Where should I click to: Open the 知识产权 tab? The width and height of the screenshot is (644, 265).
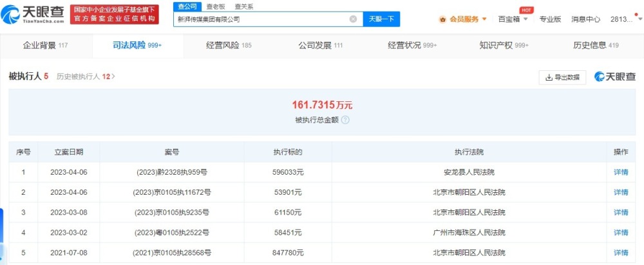click(x=504, y=45)
